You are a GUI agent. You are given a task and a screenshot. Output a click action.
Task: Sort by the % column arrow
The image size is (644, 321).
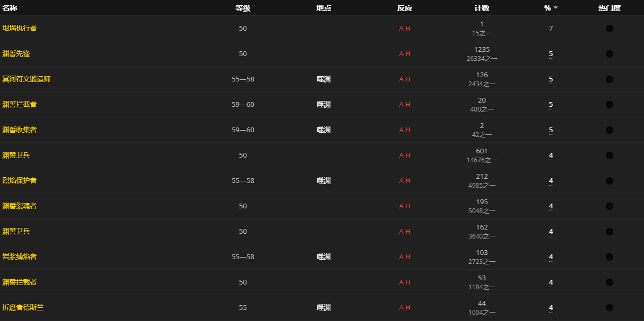pos(556,8)
